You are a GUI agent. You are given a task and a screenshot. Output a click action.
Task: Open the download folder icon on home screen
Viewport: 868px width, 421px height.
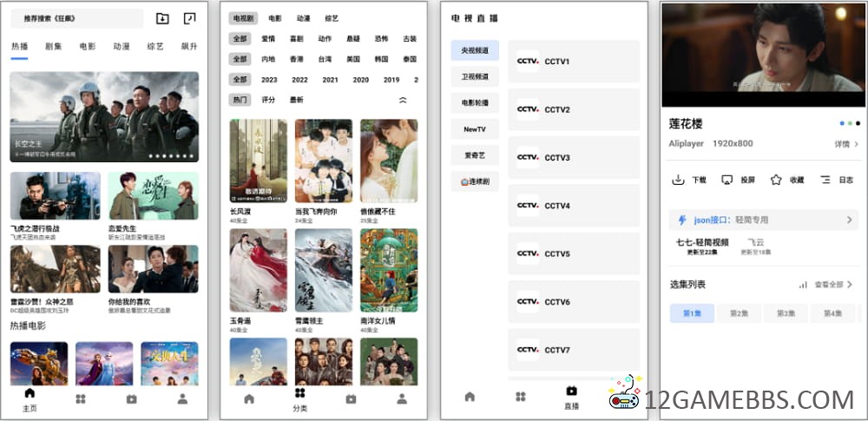(x=162, y=18)
